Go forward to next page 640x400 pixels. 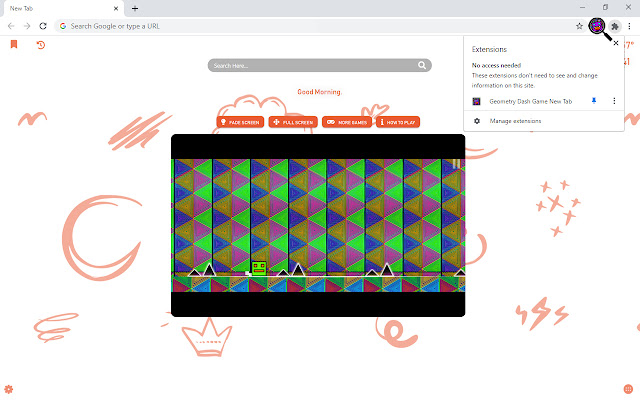tap(27, 26)
